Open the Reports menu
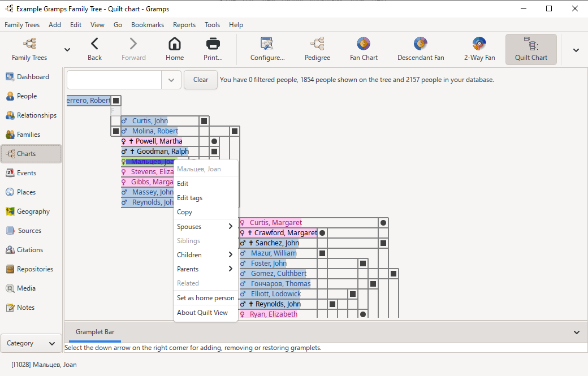 point(184,25)
